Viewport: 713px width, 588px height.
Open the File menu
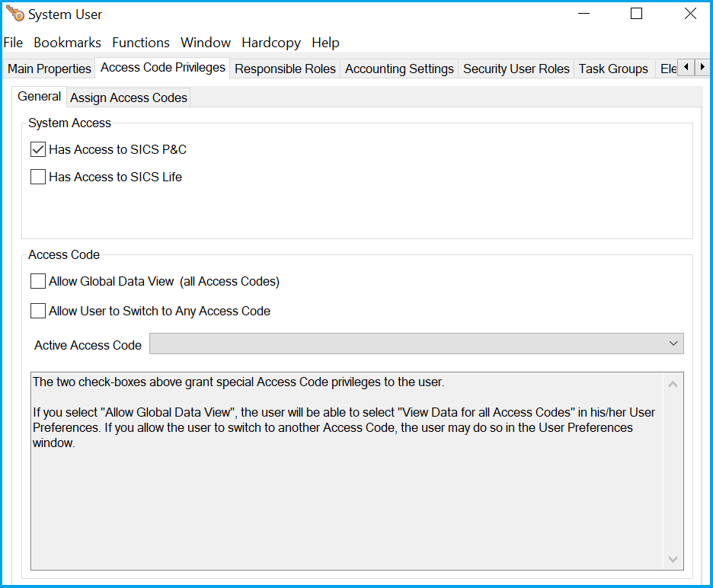(x=13, y=43)
